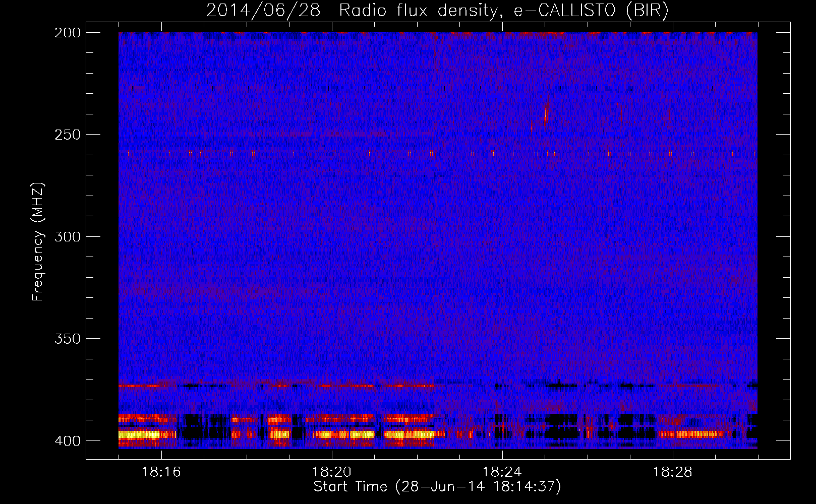
Task: Click the 18:28 time tick label
Action: point(672,472)
